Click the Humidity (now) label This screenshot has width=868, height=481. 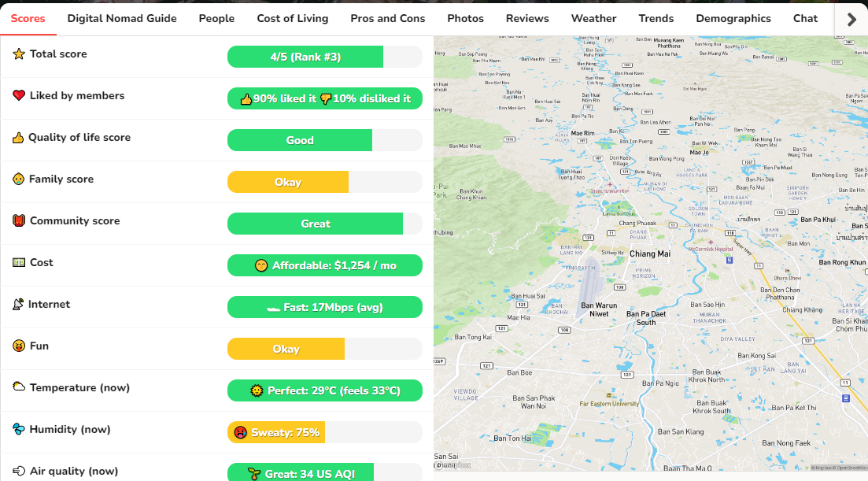70,430
